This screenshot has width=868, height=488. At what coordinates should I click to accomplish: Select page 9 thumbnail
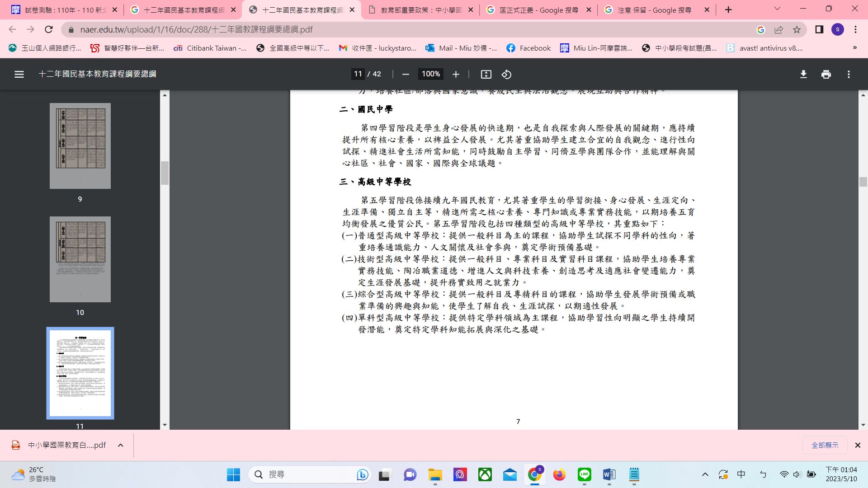[80, 145]
